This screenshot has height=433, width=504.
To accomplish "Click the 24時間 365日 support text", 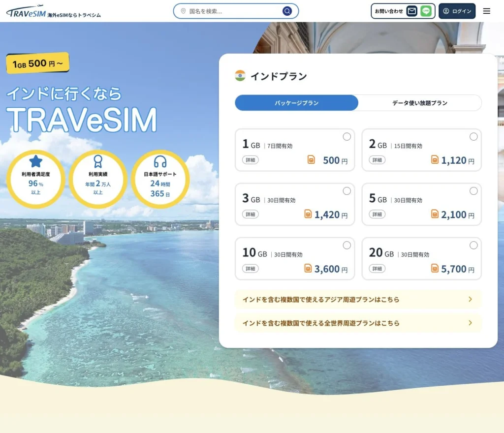I will pyautogui.click(x=160, y=188).
